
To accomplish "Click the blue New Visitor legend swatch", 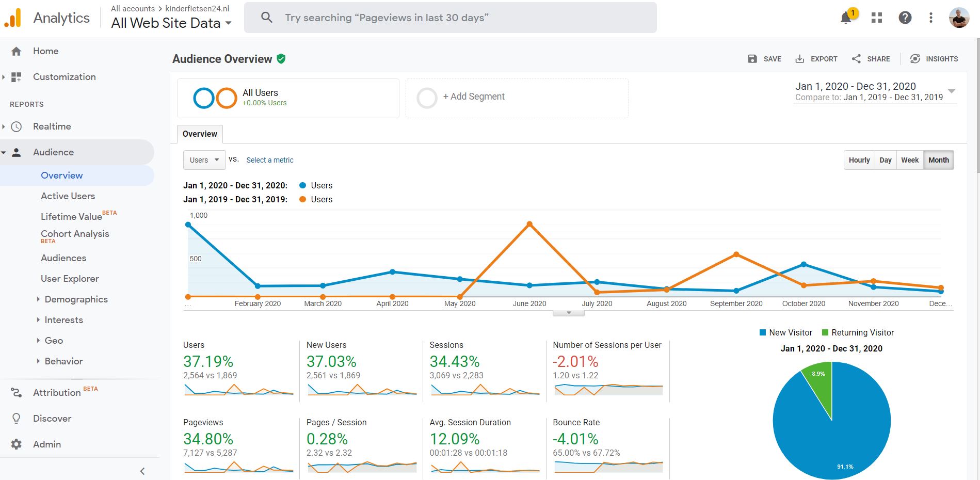I will [x=763, y=333].
